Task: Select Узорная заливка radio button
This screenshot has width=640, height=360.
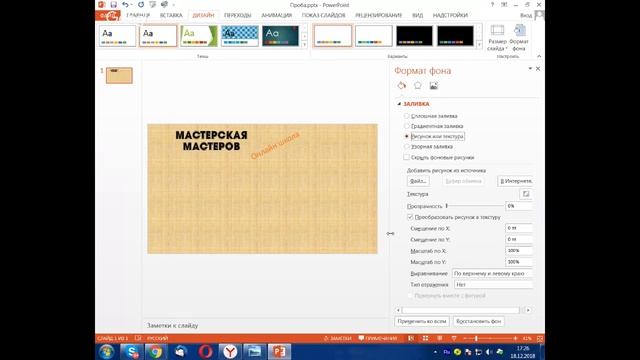Action: [407, 146]
